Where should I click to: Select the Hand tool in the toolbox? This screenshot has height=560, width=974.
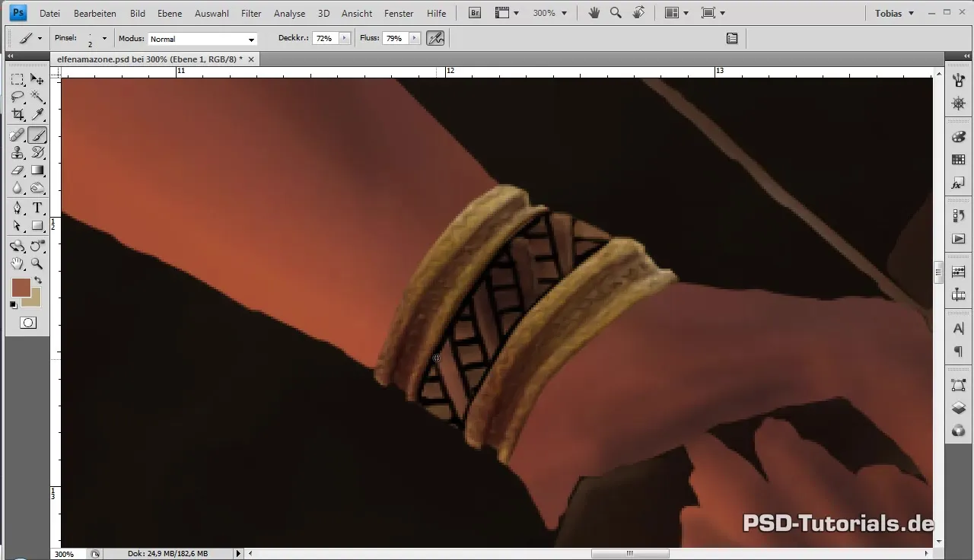tap(18, 264)
